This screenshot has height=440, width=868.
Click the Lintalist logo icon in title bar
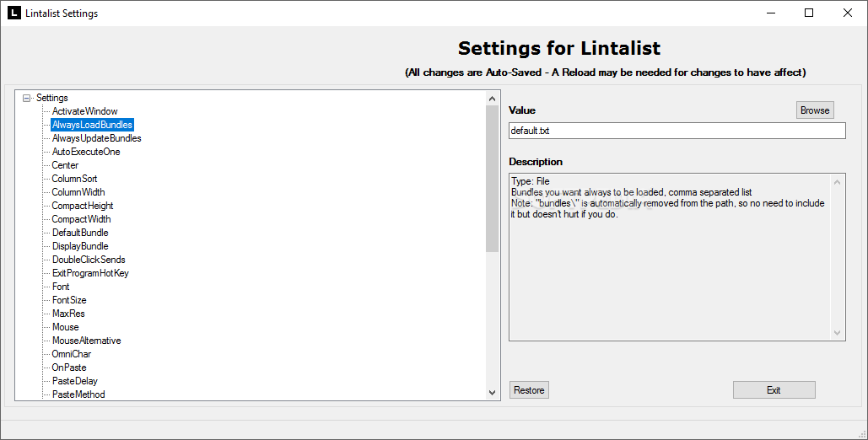13,13
